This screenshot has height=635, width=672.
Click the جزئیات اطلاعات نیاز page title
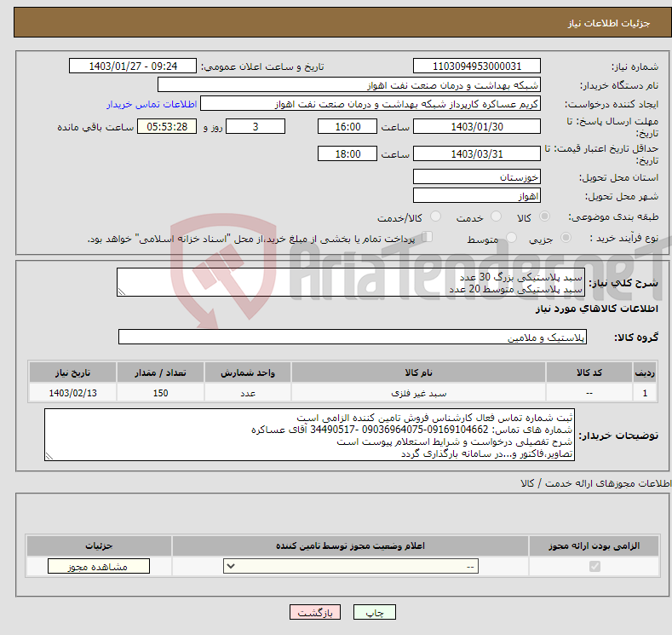(609, 23)
